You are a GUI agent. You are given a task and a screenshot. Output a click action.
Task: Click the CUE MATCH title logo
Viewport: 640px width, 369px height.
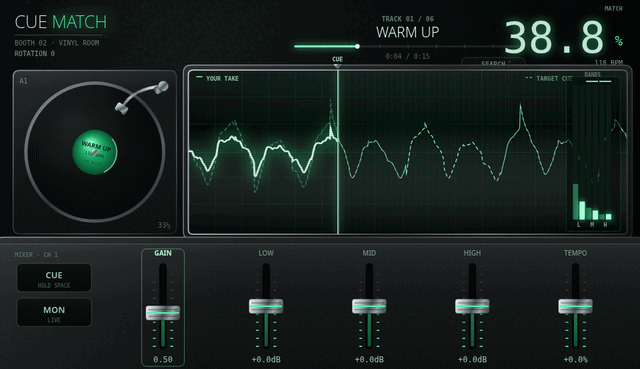click(x=61, y=22)
